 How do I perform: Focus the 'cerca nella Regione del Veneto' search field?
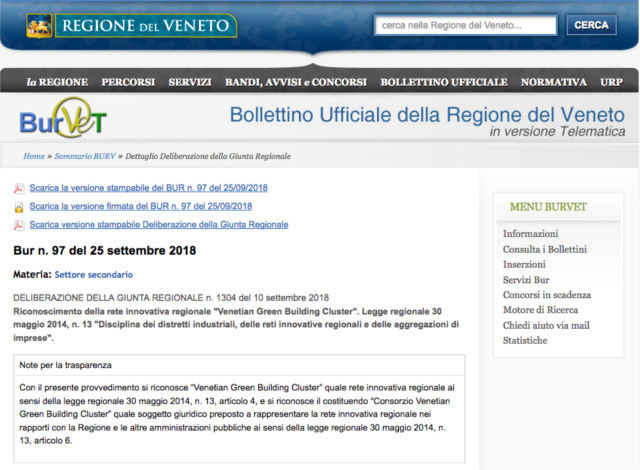click(x=465, y=25)
